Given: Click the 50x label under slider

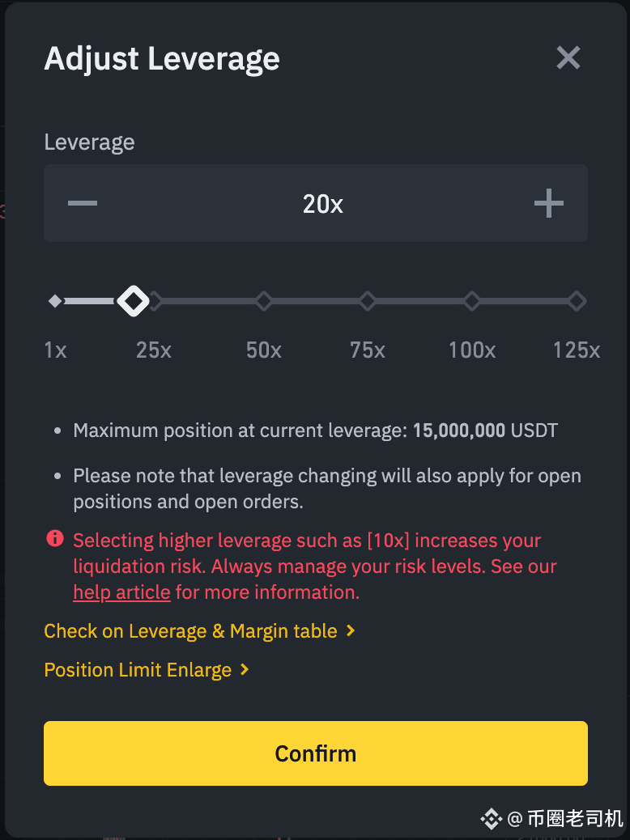Looking at the screenshot, I should pyautogui.click(x=264, y=350).
